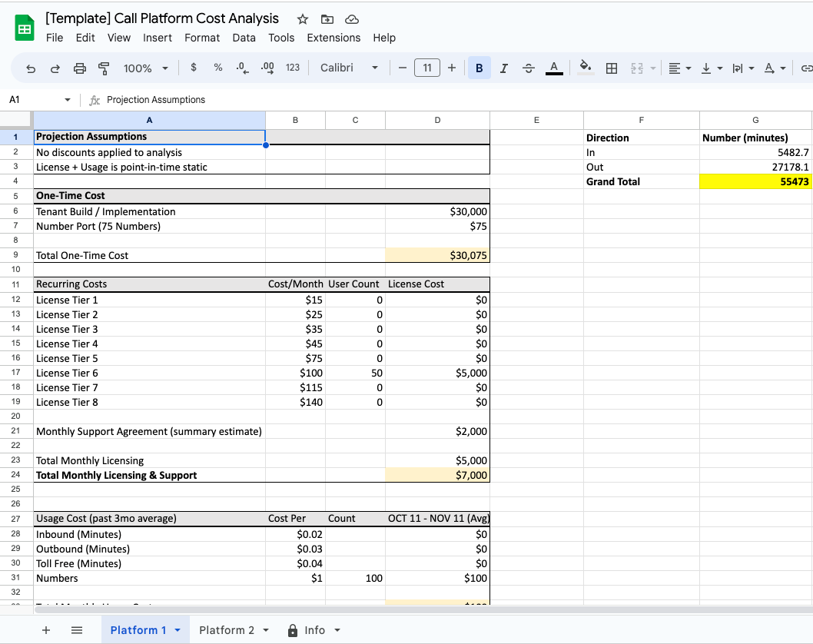Format as percent icon
This screenshot has height=644, width=813.
(217, 68)
